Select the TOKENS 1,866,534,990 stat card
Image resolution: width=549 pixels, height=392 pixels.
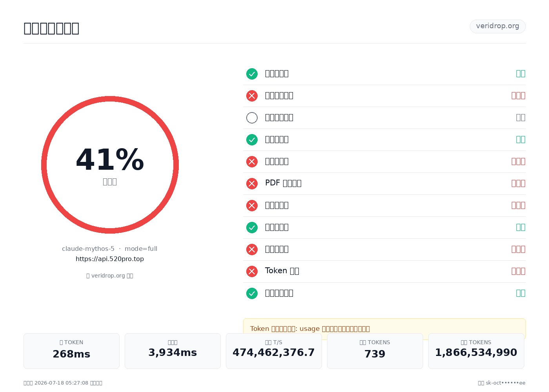click(476, 351)
